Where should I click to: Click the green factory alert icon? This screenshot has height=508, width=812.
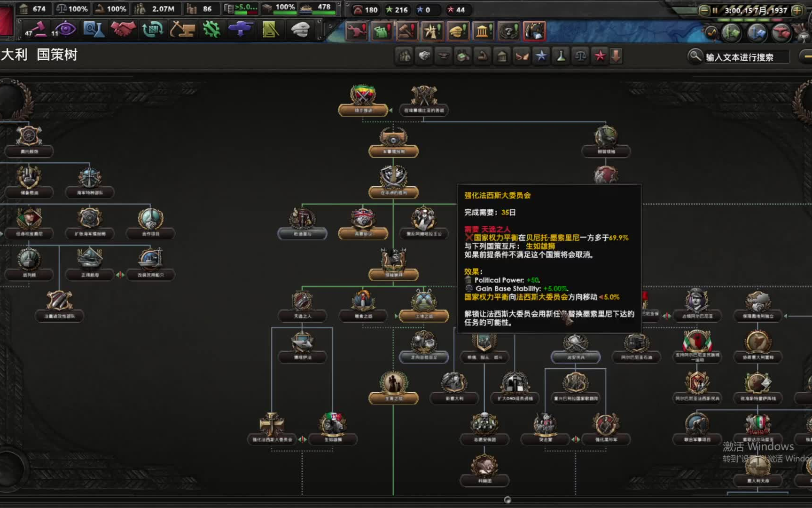382,32
